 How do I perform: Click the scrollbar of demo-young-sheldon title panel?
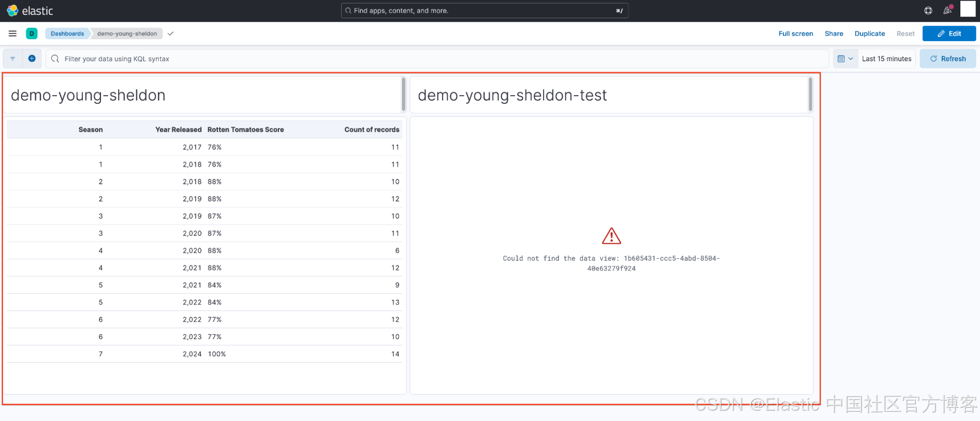coord(403,94)
